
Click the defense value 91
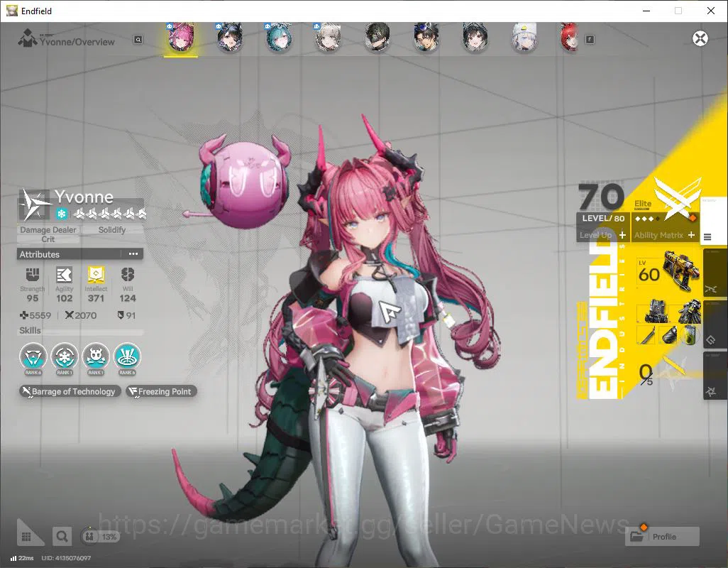pos(126,315)
